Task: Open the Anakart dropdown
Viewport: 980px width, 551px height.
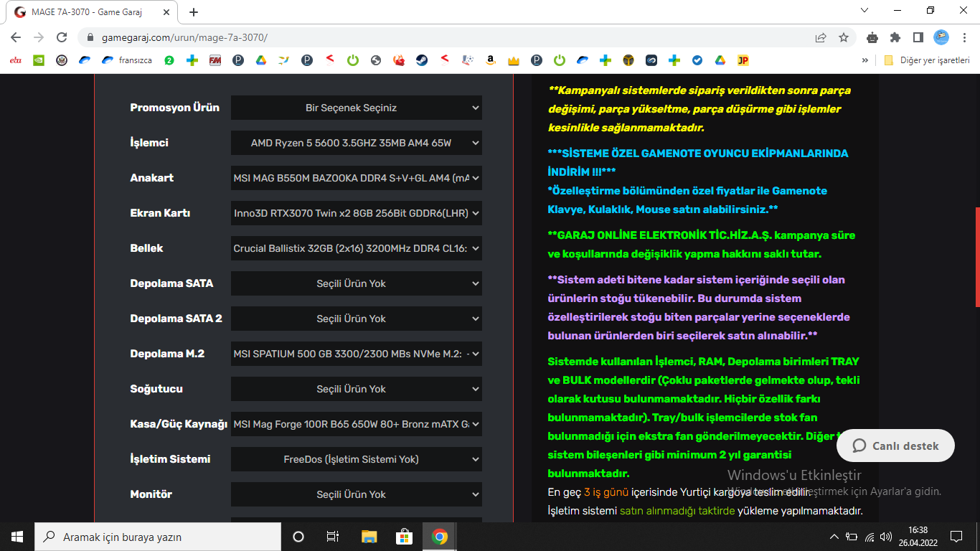Action: point(357,178)
